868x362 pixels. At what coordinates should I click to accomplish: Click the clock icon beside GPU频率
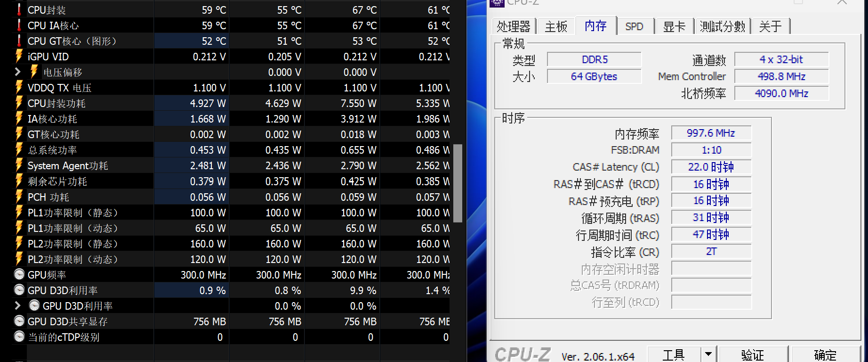click(19, 275)
